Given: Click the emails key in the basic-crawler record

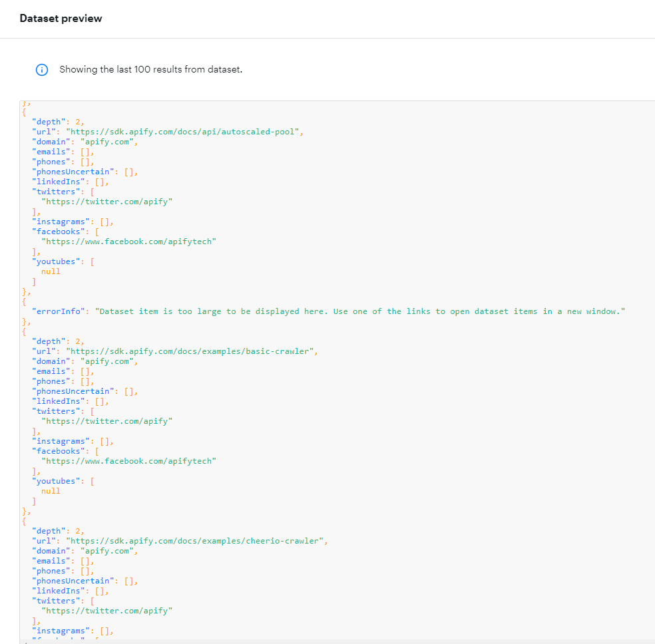Looking at the screenshot, I should pyautogui.click(x=51, y=371).
